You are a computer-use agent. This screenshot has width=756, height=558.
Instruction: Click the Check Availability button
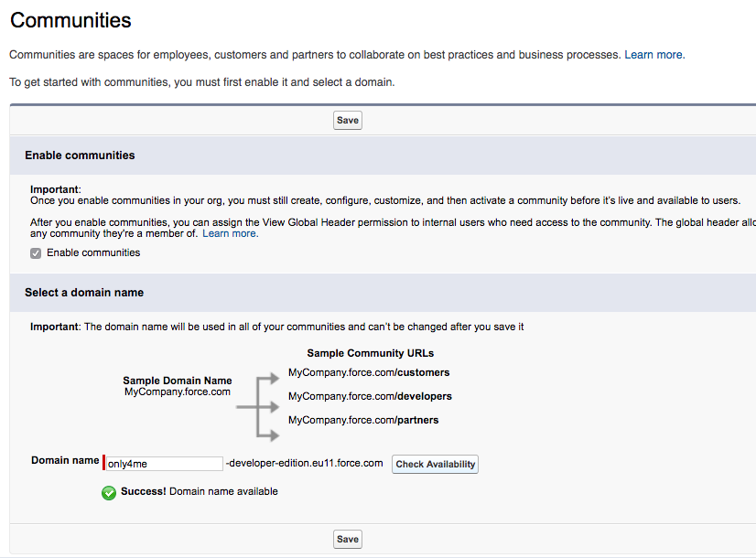coord(435,464)
